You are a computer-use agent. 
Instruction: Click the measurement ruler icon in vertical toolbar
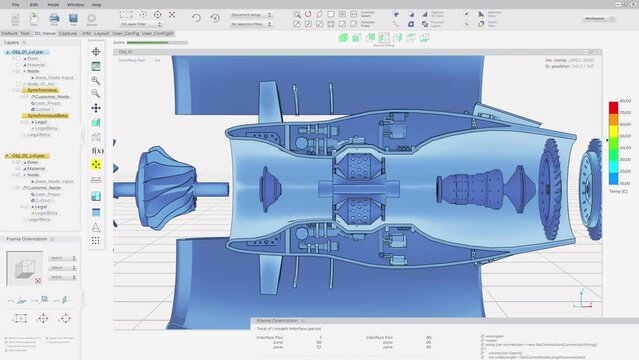(96, 180)
